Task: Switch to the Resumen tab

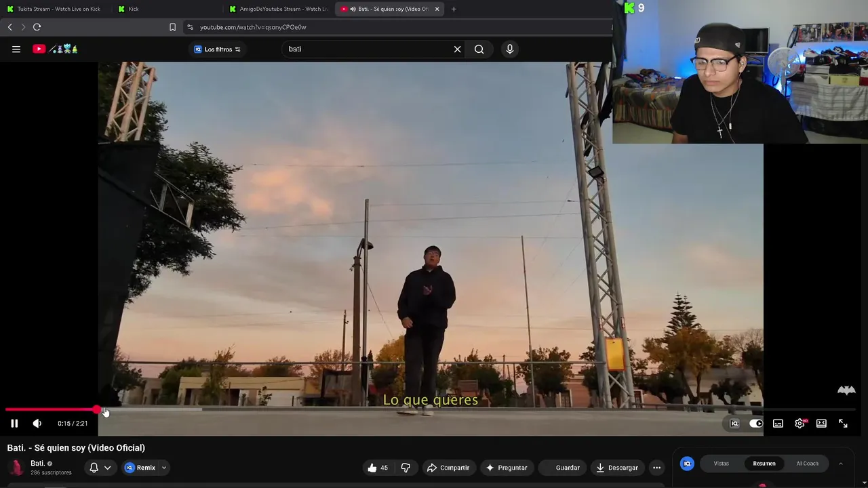Action: coord(764,464)
